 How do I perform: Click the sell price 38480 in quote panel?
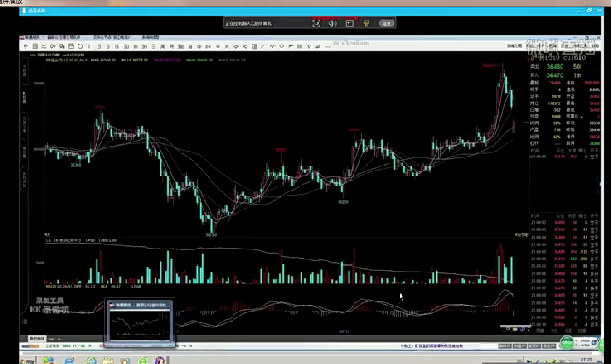(x=555, y=67)
